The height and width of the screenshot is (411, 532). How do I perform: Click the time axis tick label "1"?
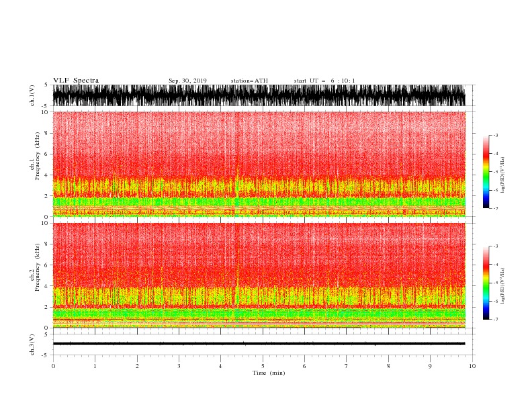[95, 366]
